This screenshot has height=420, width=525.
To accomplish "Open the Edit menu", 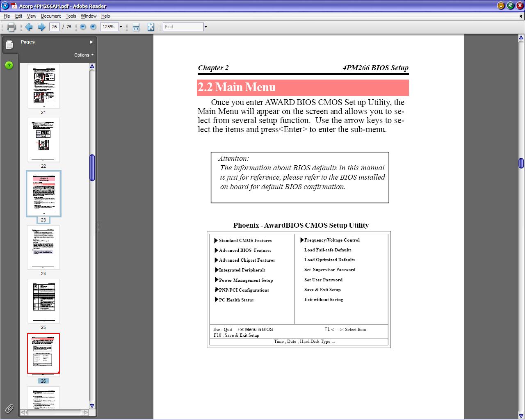I will [19, 16].
